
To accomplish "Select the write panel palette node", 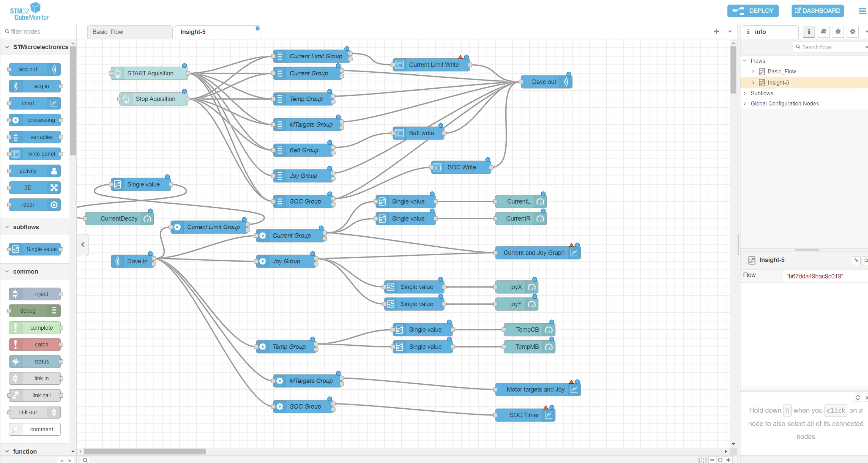I will [35, 154].
